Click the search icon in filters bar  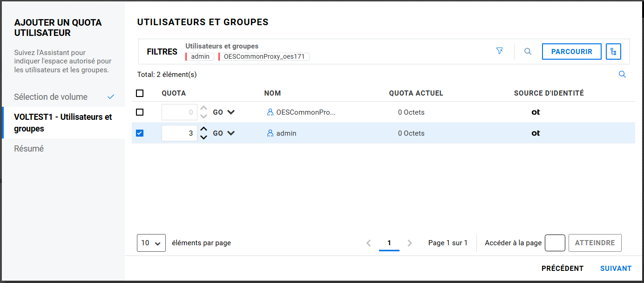click(528, 52)
